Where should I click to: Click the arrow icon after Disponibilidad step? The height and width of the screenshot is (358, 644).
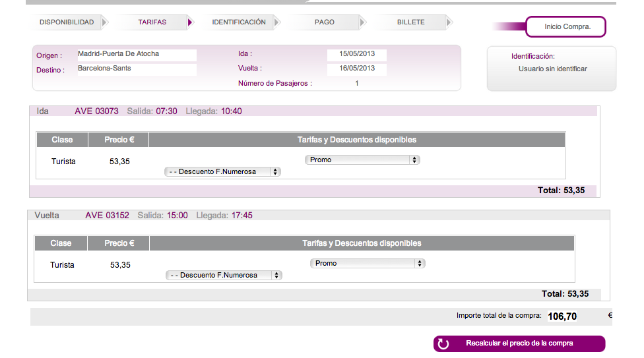(x=105, y=22)
